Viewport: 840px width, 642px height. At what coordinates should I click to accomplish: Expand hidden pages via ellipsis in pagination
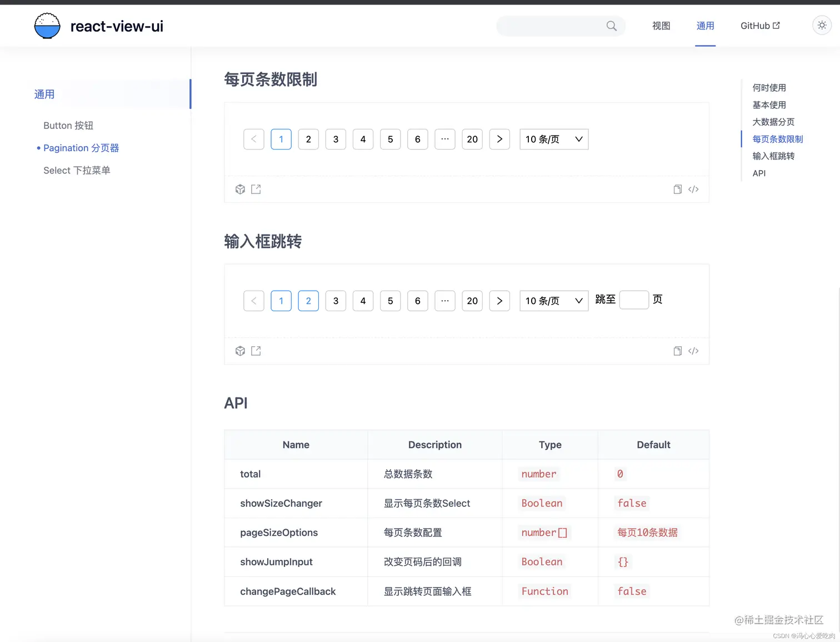(444, 139)
